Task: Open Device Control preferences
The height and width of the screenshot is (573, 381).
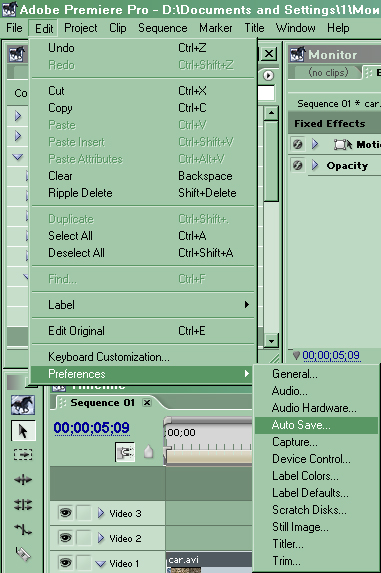Action: click(x=316, y=459)
